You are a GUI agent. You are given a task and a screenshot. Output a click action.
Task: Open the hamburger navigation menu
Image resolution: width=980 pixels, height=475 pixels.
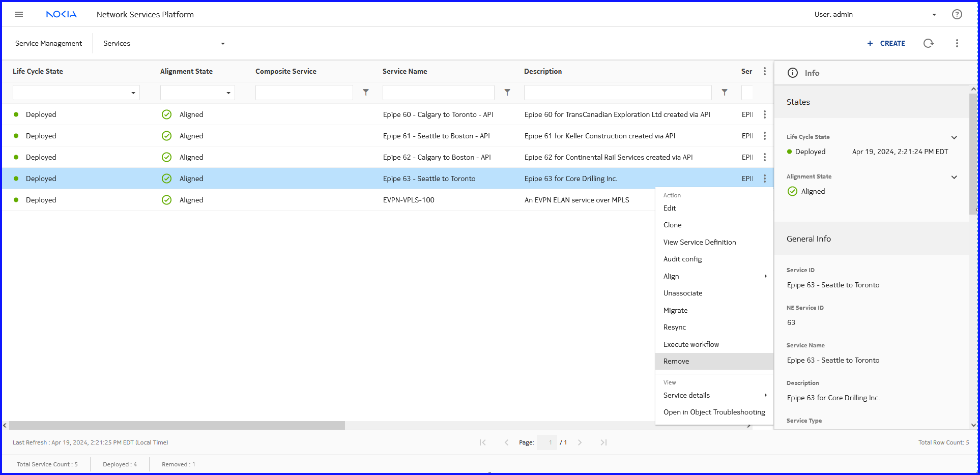click(19, 14)
